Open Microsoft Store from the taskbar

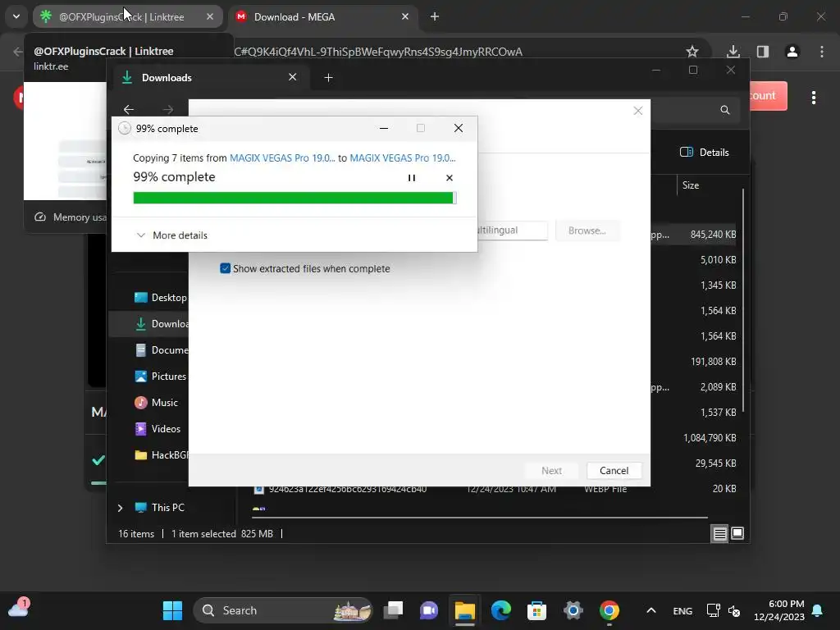[x=536, y=610]
